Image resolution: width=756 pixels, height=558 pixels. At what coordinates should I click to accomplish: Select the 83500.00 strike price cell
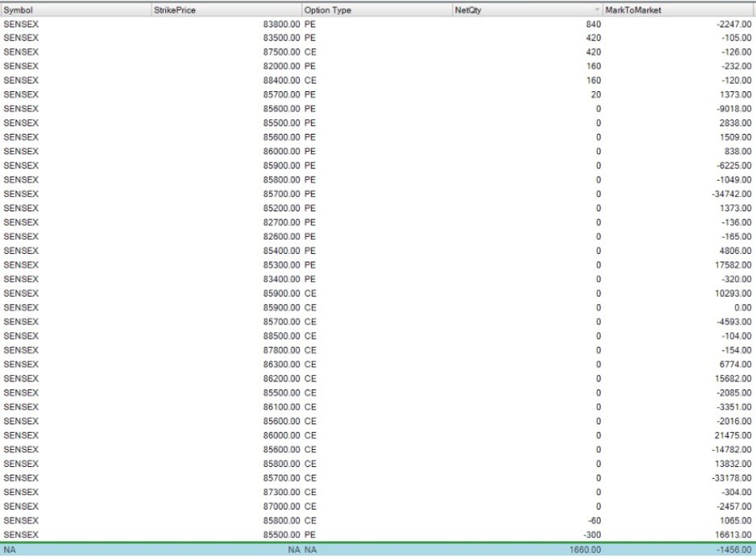pyautogui.click(x=281, y=38)
